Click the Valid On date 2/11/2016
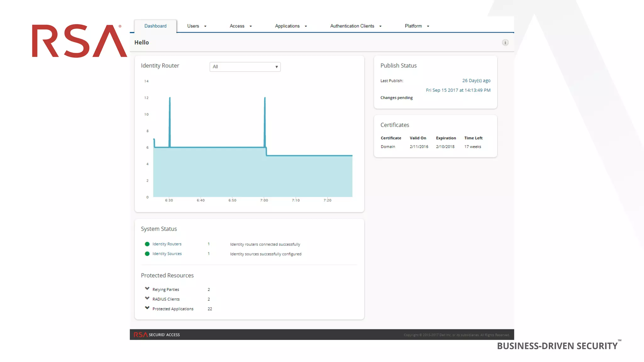 pos(419,147)
